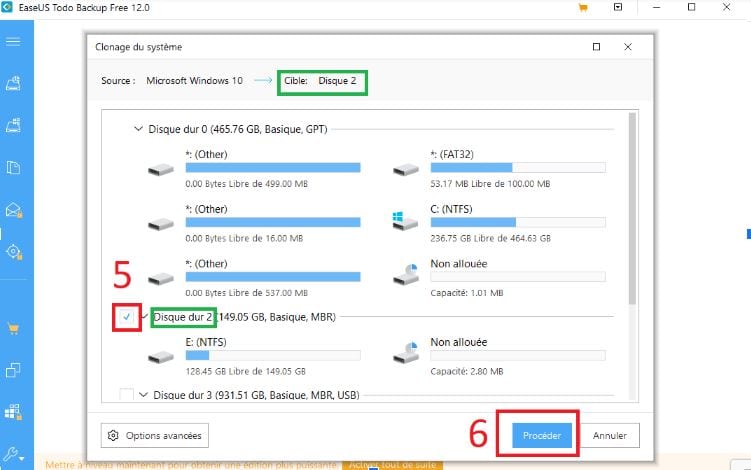Click text '128.45 GB Libre de 149.05 GB'
Image resolution: width=751 pixels, height=470 pixels.
[x=246, y=371]
